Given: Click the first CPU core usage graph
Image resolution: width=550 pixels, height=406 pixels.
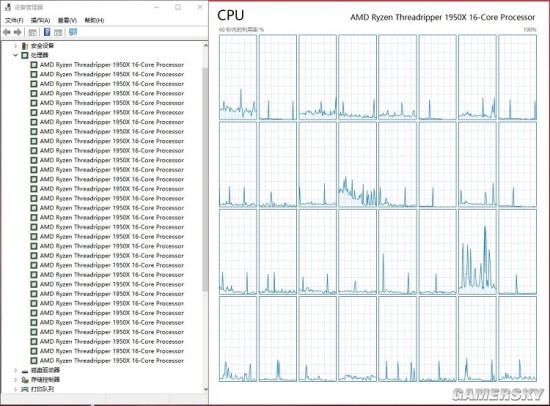Looking at the screenshot, I should pos(238,77).
